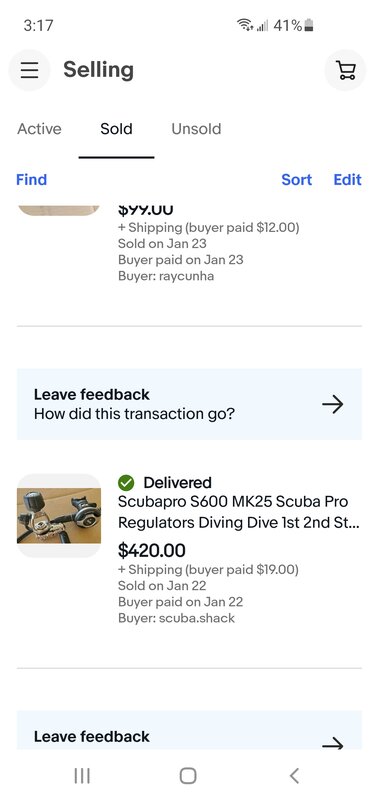
Task: Open Leave feedback for raycunha order
Action: [x=189, y=404]
